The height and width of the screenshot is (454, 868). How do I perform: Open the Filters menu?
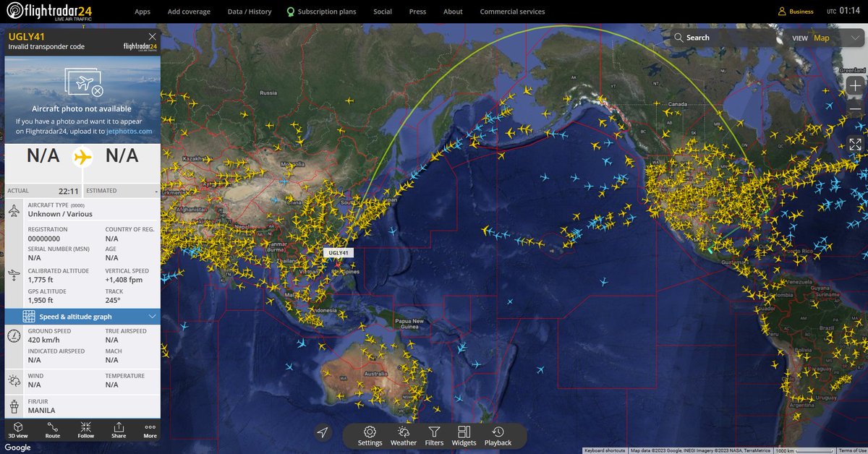click(x=434, y=436)
